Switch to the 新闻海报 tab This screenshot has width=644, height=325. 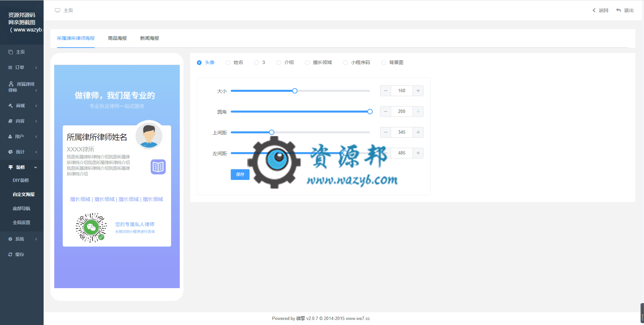click(x=150, y=38)
